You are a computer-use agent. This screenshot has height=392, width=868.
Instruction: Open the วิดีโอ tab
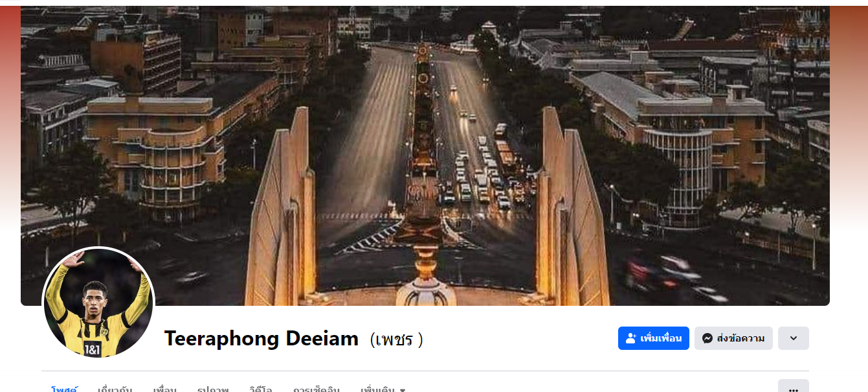[260, 389]
